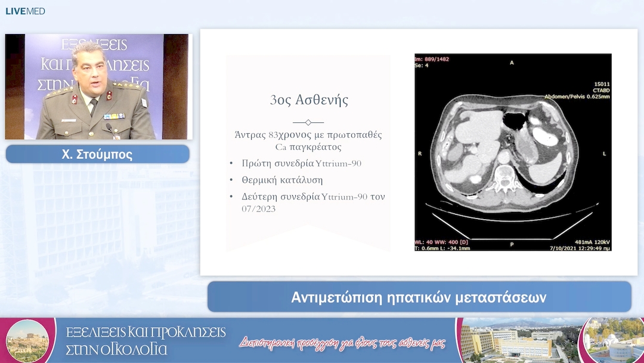The height and width of the screenshot is (363, 644).
Task: Click the slide divider diamond ornament
Action: pos(308,122)
